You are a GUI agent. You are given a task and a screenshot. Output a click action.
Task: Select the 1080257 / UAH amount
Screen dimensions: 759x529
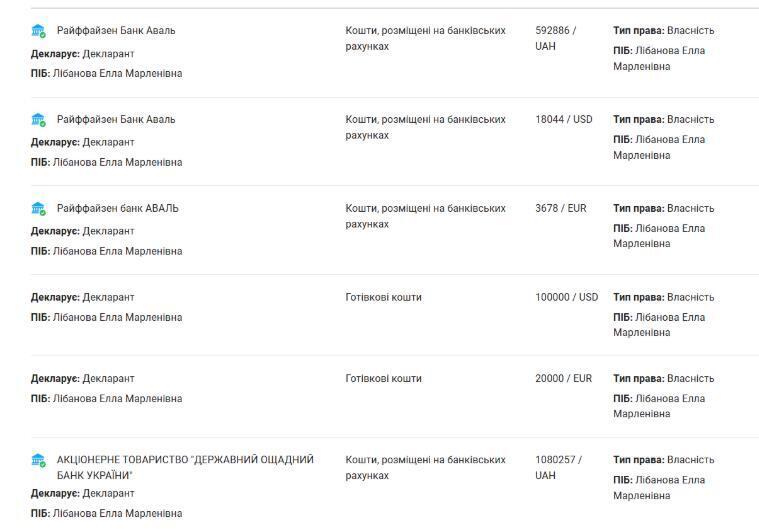pyautogui.click(x=558, y=467)
